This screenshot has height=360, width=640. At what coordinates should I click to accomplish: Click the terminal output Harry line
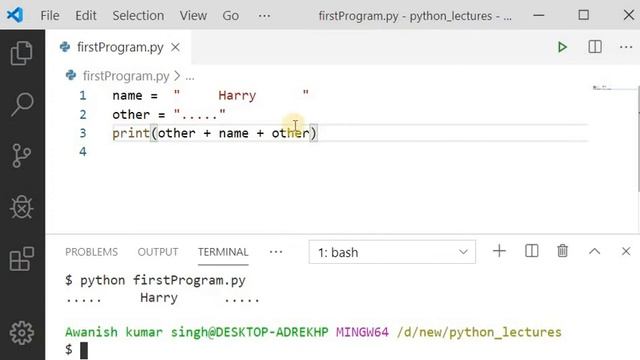click(x=162, y=298)
